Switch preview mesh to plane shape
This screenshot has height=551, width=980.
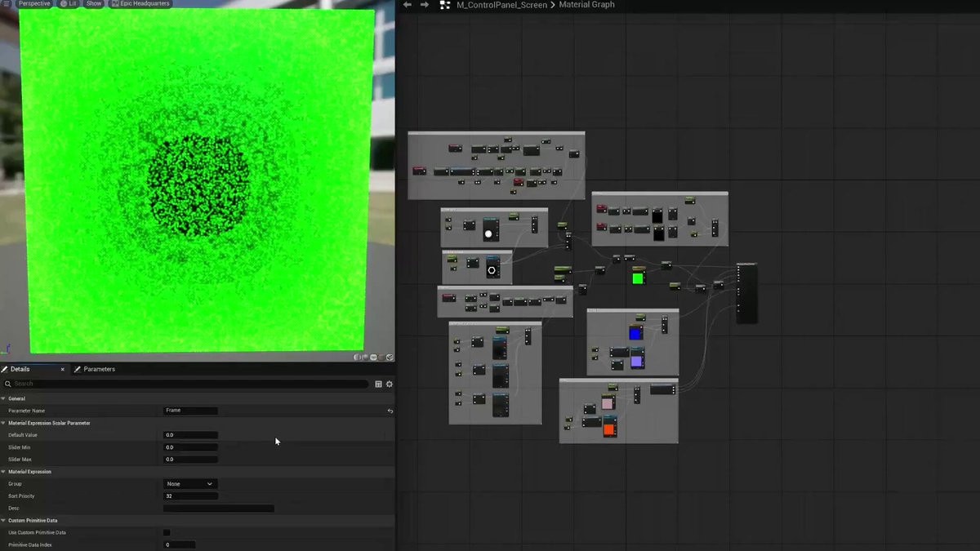[x=373, y=357]
